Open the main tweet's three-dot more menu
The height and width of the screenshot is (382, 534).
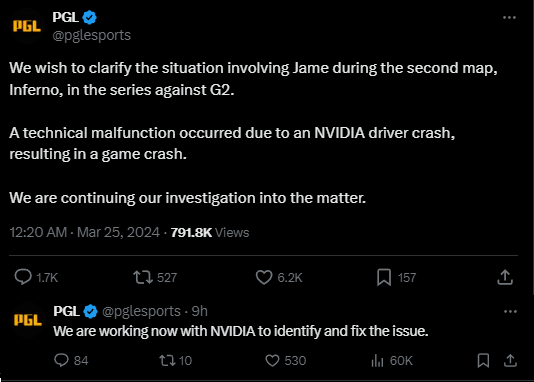pos(509,17)
